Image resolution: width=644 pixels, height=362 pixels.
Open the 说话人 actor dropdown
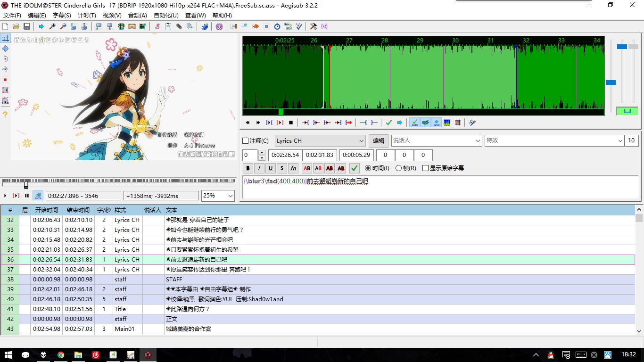pos(436,140)
